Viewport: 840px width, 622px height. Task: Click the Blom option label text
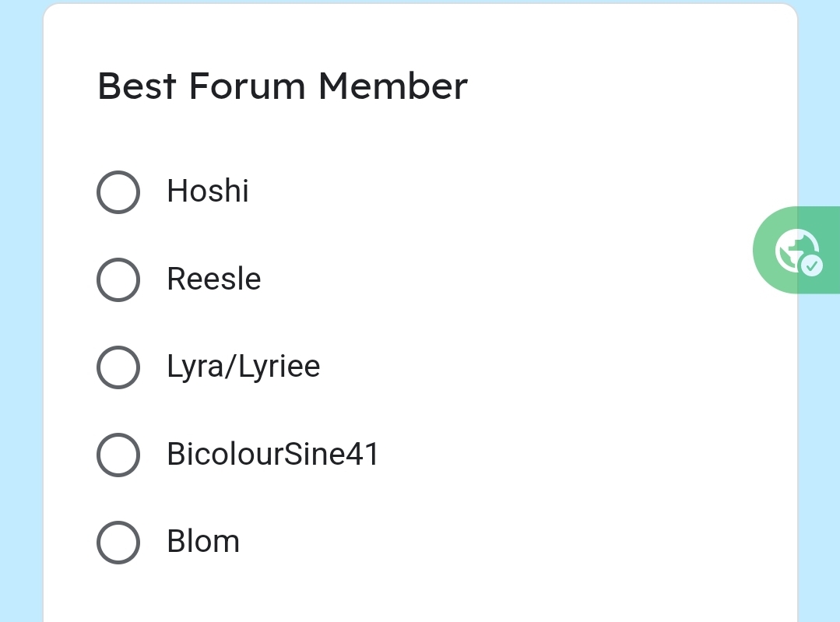click(203, 541)
